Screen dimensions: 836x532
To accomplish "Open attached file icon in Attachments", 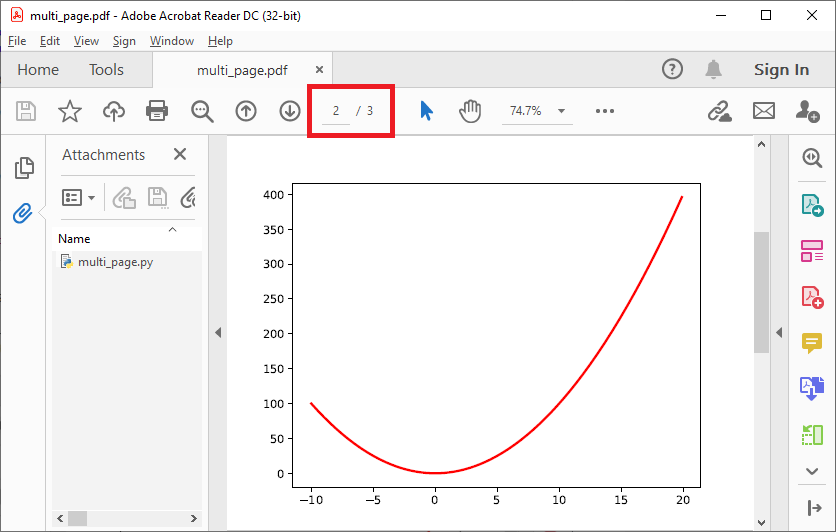I will tap(124, 198).
